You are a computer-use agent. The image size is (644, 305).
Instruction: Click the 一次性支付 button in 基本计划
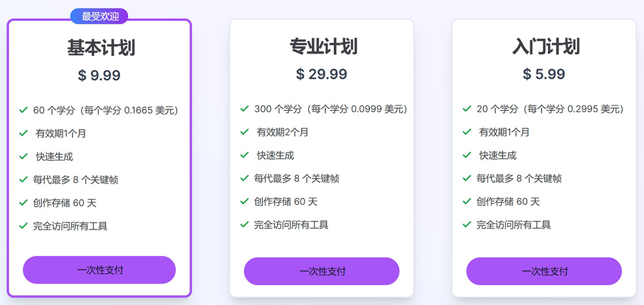pyautogui.click(x=99, y=270)
